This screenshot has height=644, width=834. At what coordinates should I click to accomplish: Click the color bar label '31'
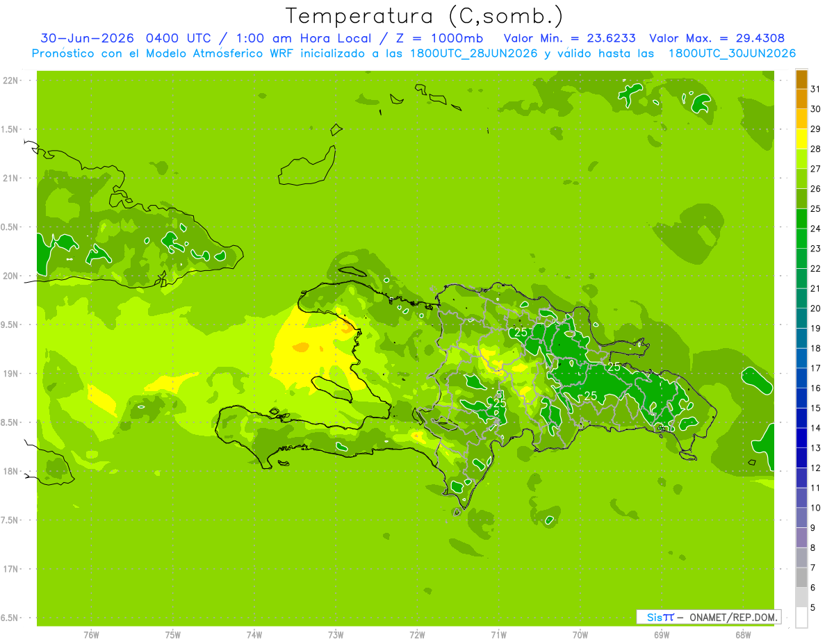[x=816, y=89]
